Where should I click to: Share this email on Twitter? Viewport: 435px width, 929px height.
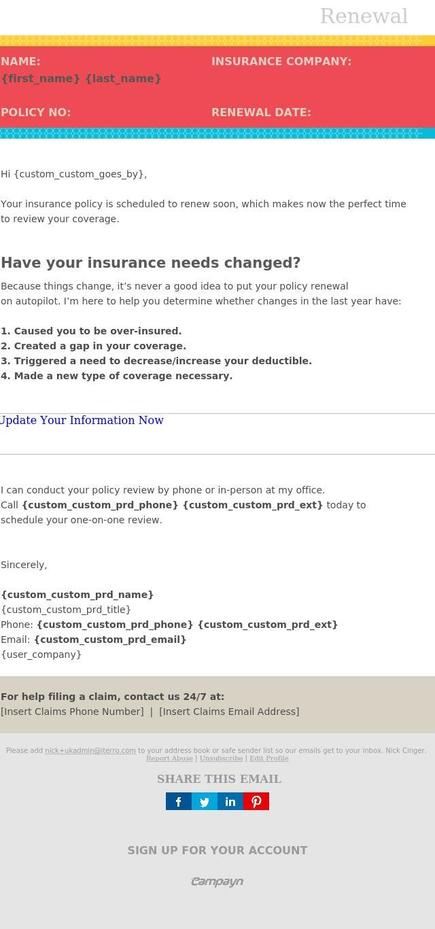tap(204, 801)
